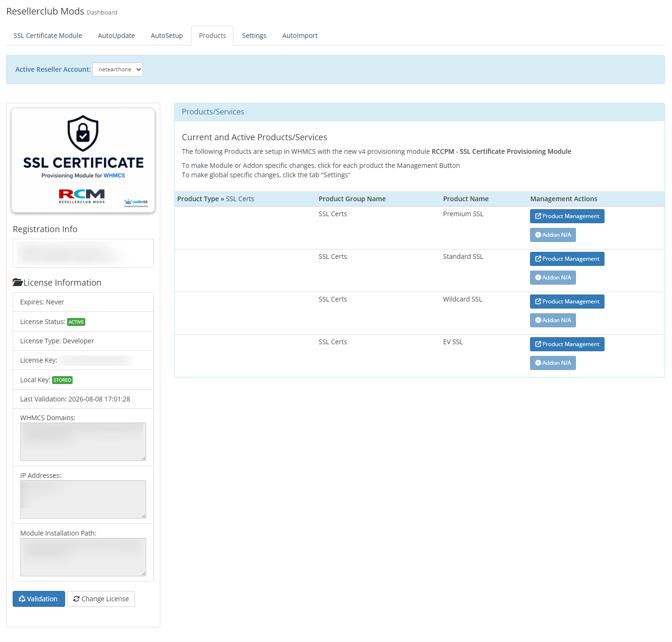Click the SSL Certificate shield lock logo
672x642 pixels.
[x=83, y=133]
